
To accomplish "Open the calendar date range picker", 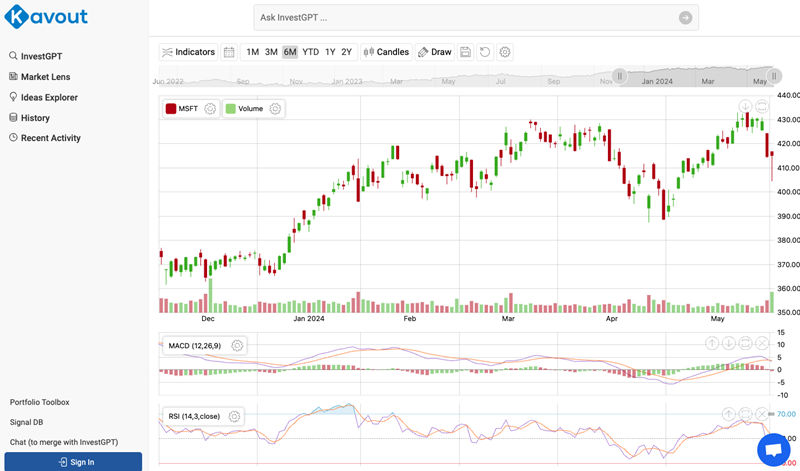I will (x=229, y=52).
